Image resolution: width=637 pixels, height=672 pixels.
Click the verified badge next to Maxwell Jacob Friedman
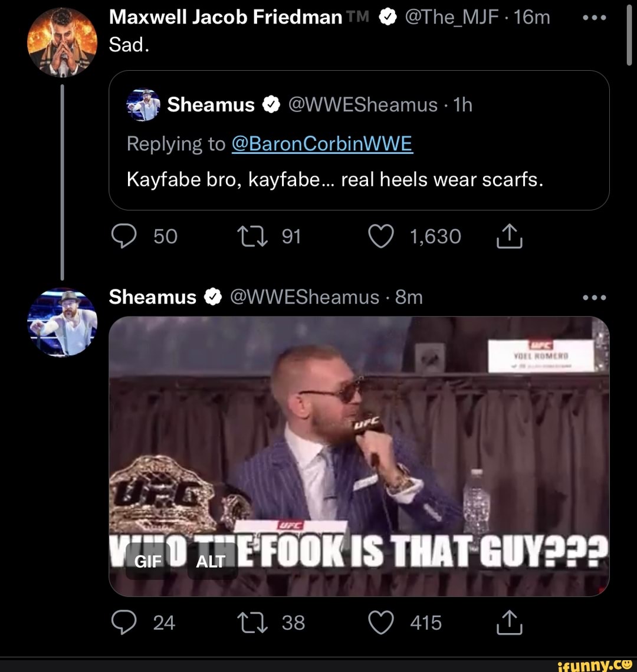386,17
